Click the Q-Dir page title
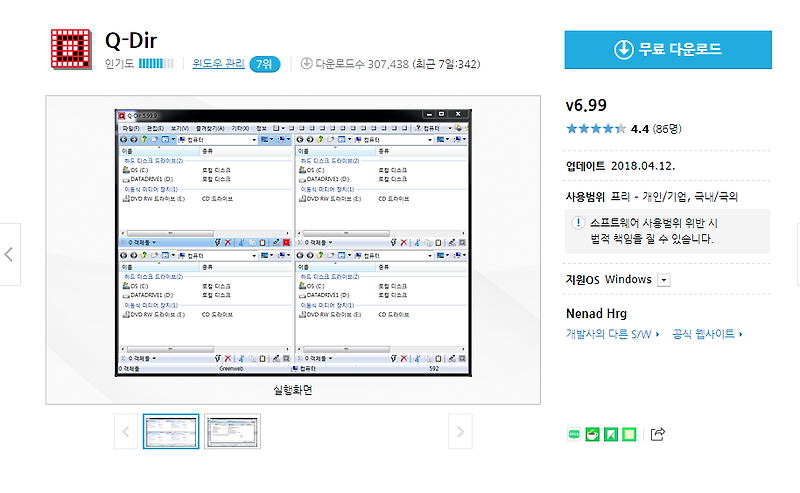 click(x=131, y=40)
